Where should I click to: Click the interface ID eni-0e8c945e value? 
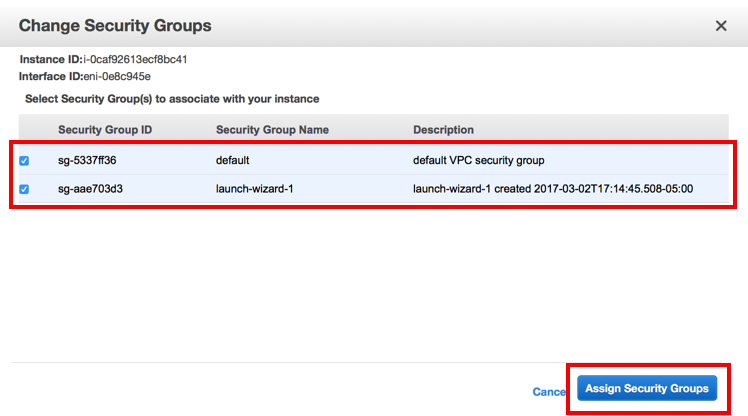pyautogui.click(x=118, y=75)
